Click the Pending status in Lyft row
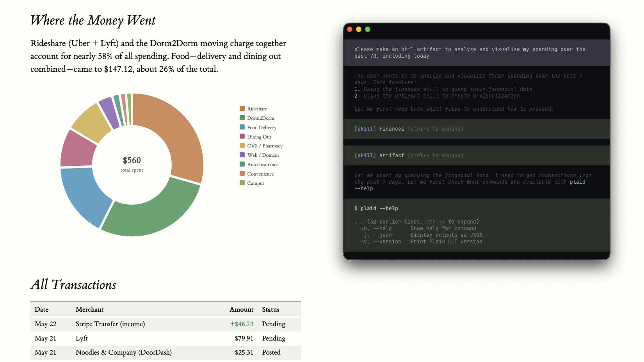 (274, 338)
